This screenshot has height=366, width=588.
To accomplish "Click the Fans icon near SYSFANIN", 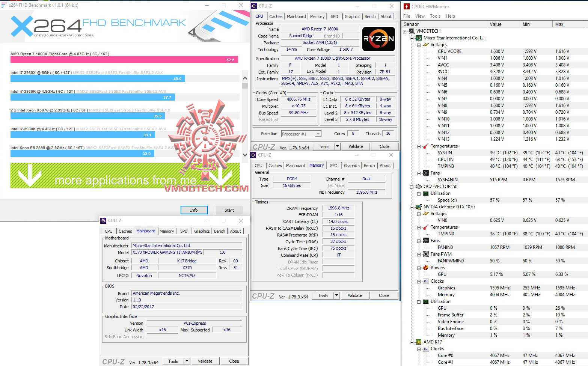I will (425, 173).
